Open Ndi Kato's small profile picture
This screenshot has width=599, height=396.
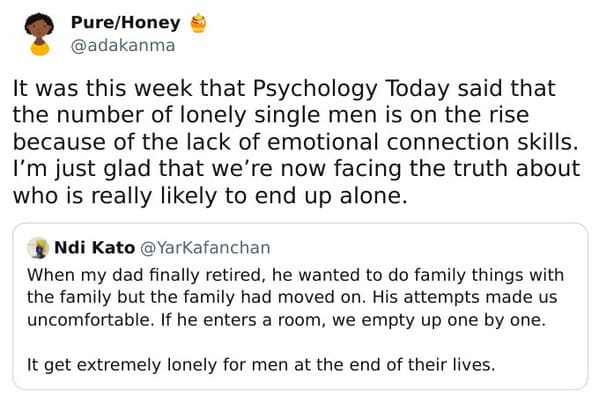coord(38,248)
